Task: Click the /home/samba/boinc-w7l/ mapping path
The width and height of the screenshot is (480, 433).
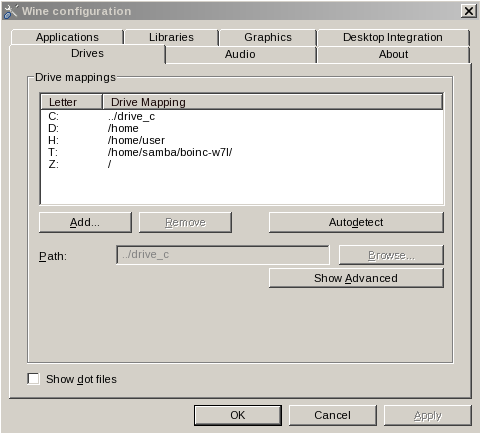Action: pos(170,152)
